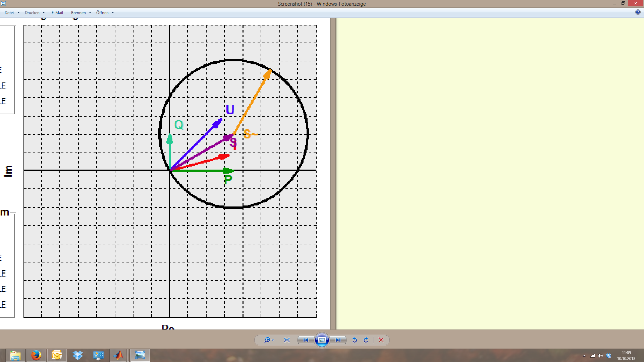The width and height of the screenshot is (644, 362).
Task: Click the fit-to-window actual size icon
Action: pos(287,340)
